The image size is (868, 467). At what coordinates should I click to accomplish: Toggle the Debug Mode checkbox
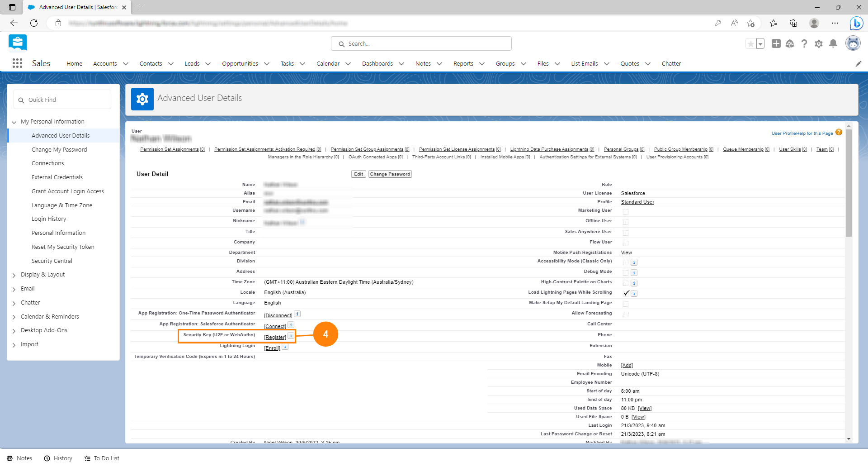pos(626,272)
